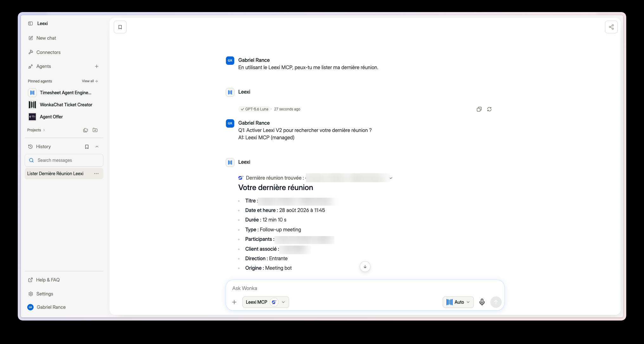
Task: Open the Leexi MCP connector dropdown
Action: pos(266,302)
